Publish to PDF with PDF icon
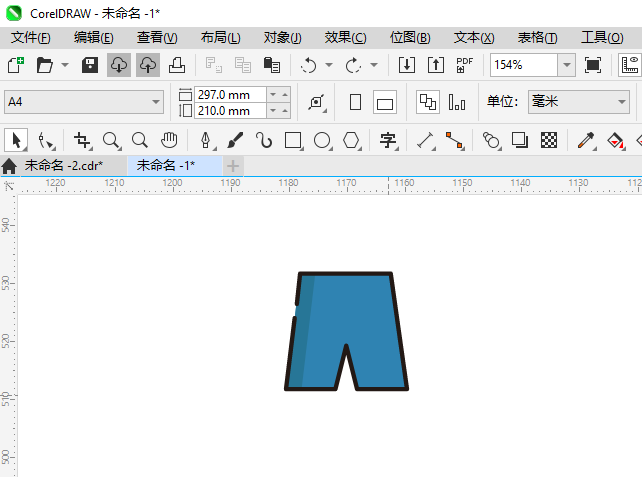The image size is (642, 477). 464,65
